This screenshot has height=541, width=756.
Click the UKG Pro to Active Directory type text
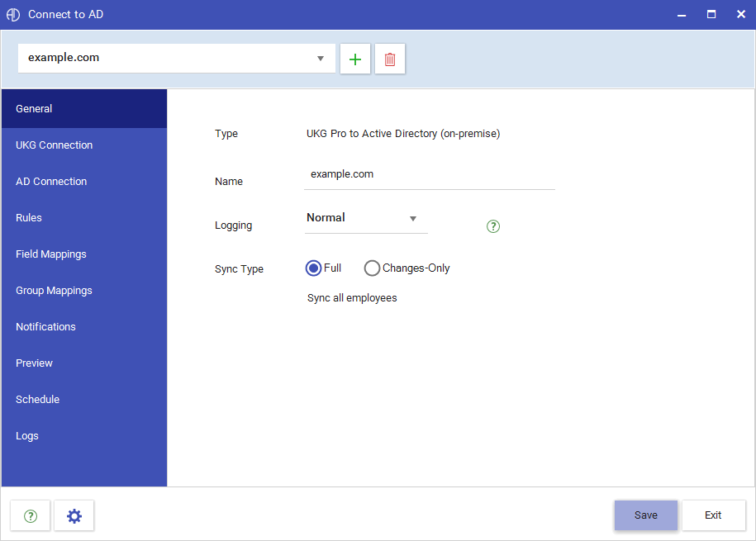403,134
